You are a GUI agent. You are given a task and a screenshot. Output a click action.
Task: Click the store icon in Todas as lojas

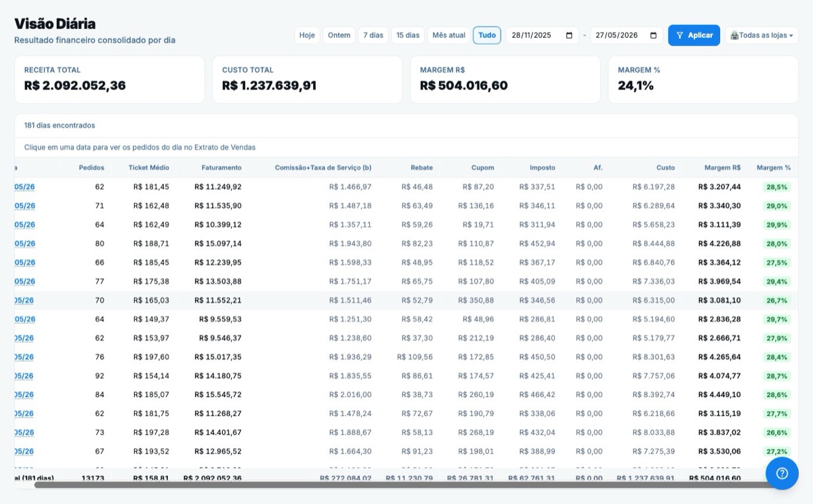pos(734,35)
